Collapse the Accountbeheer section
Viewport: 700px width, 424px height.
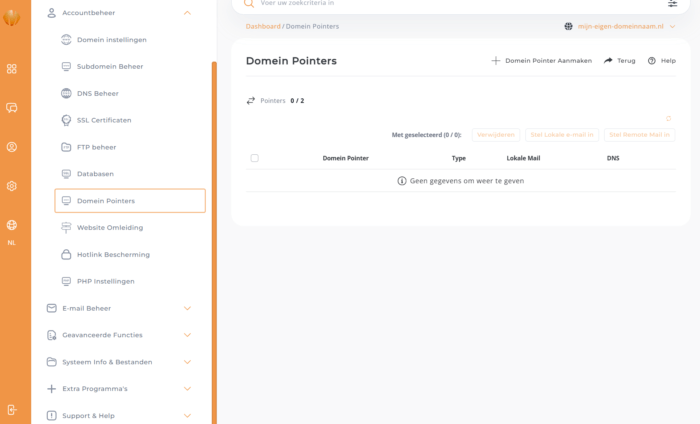[x=187, y=13]
